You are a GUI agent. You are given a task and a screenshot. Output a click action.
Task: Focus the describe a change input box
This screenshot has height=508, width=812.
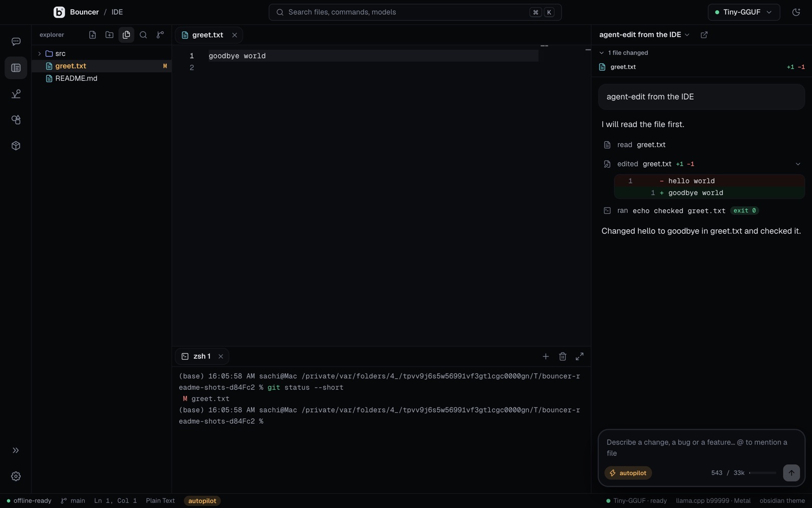[x=701, y=448]
